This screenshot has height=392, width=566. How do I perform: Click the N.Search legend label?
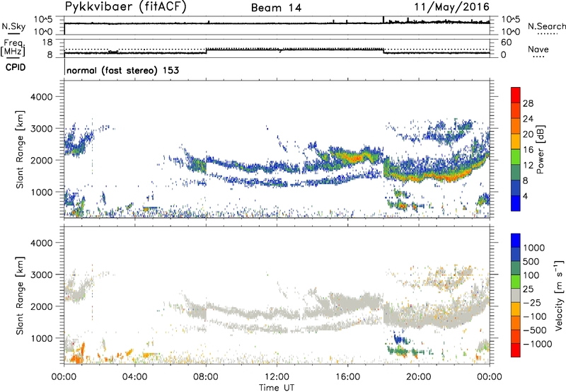[x=546, y=26]
